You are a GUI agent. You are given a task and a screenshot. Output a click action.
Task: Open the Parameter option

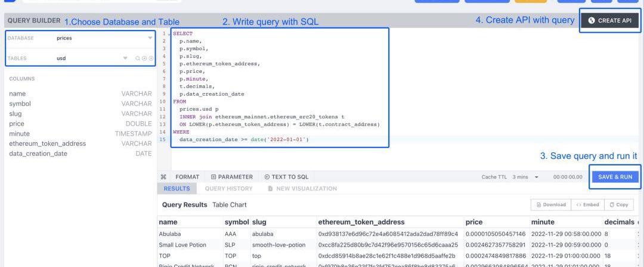[231, 177]
